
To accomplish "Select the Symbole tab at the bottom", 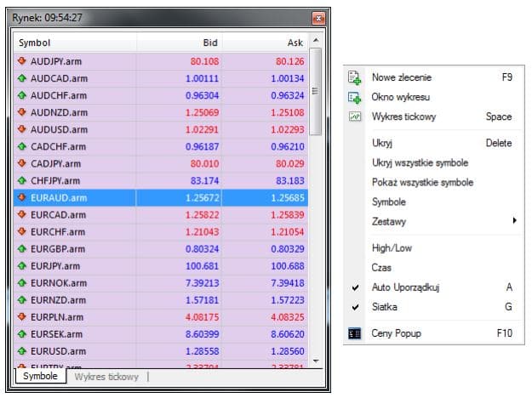I will (40, 376).
